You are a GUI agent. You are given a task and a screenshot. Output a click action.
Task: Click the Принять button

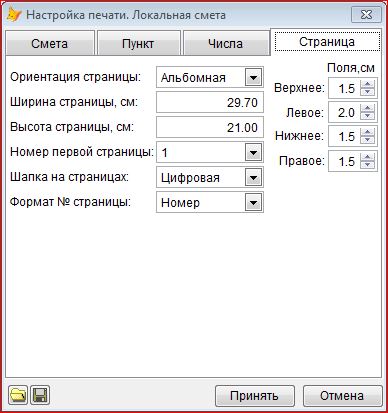(x=255, y=396)
